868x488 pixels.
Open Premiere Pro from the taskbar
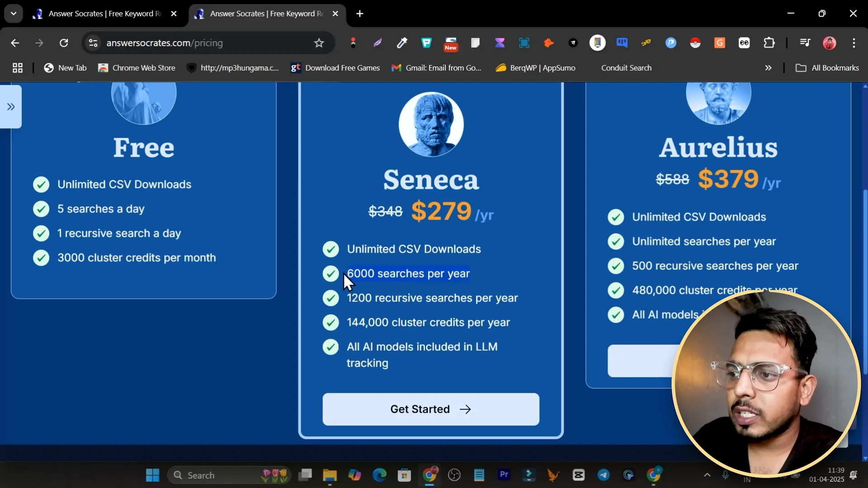pos(504,475)
